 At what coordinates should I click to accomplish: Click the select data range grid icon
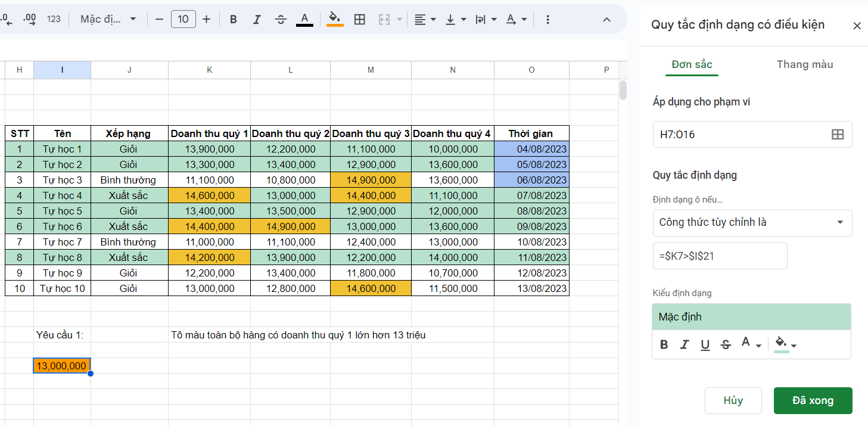coord(837,135)
